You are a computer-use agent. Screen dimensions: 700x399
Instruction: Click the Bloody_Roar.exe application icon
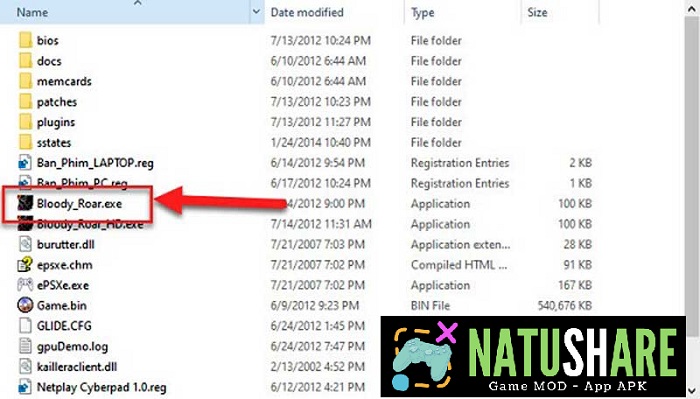click(x=25, y=204)
